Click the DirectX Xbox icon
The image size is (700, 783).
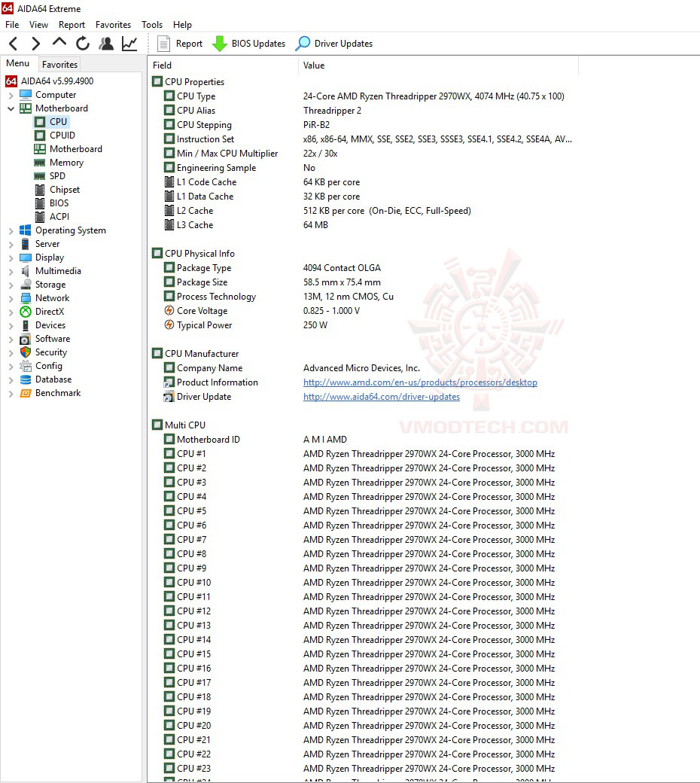(26, 312)
